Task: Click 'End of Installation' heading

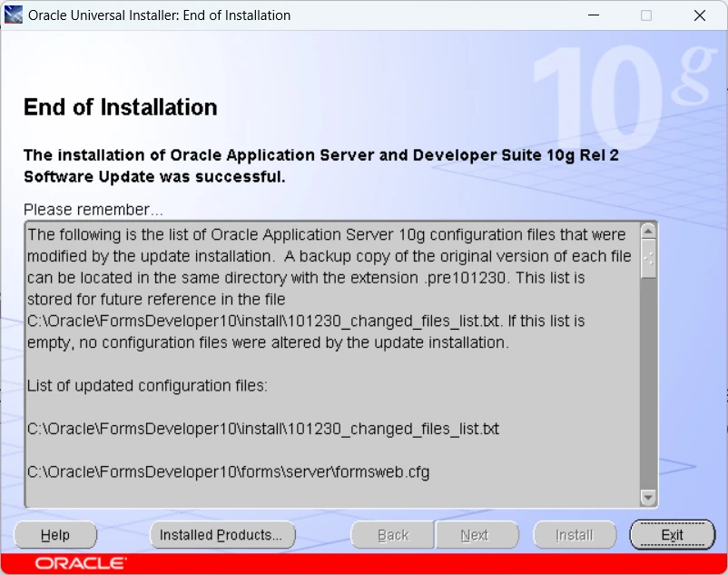Action: point(120,107)
